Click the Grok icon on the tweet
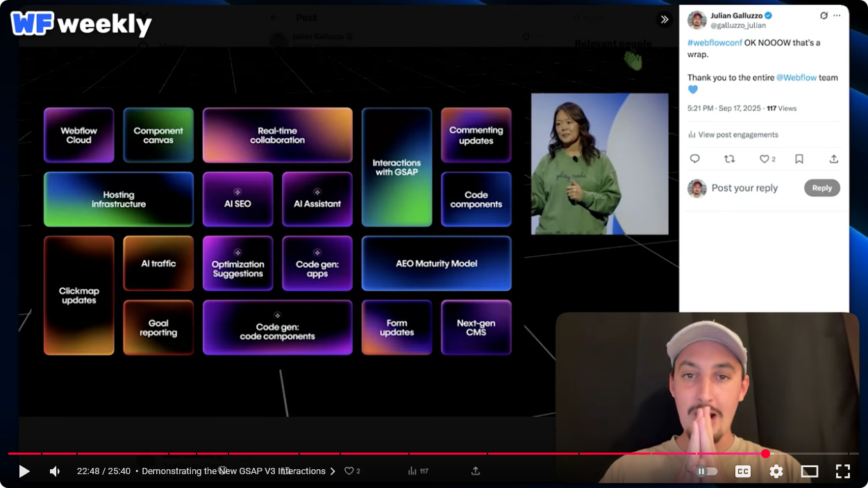Viewport: 868px width, 488px height. [x=824, y=15]
